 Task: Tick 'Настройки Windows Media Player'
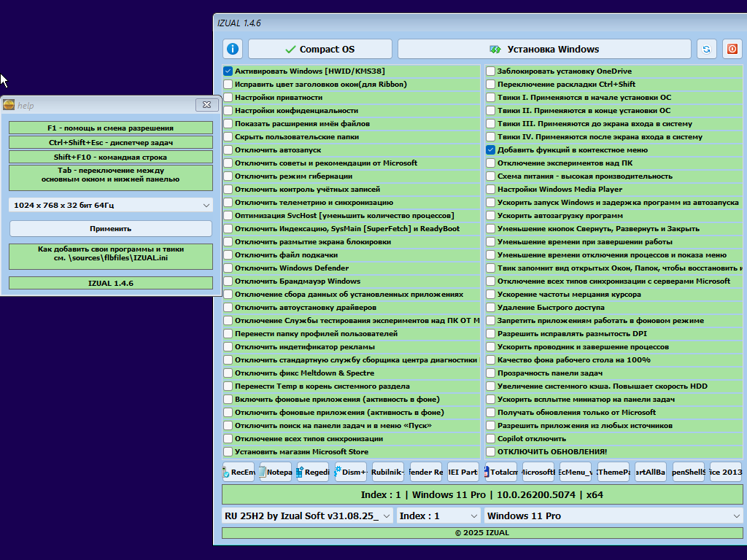[491, 189]
